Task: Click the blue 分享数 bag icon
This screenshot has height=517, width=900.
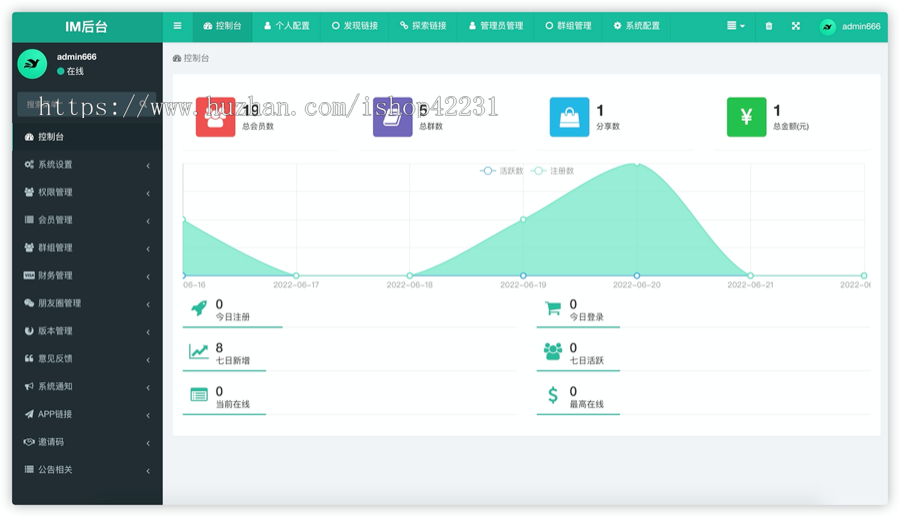Action: tap(569, 117)
